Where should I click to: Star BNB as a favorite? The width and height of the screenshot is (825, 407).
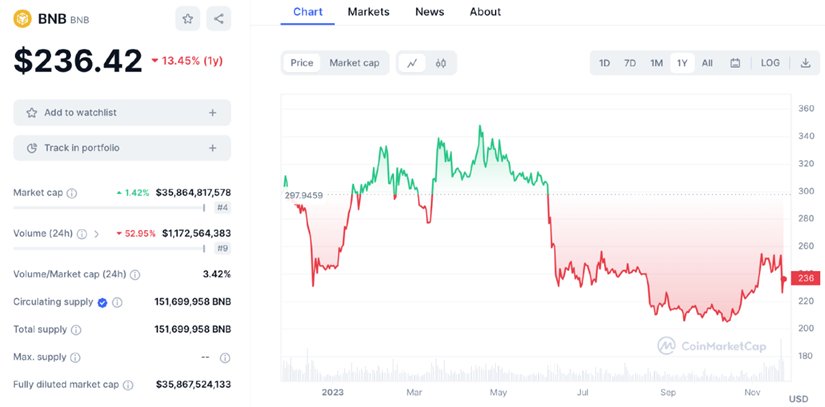(x=188, y=19)
